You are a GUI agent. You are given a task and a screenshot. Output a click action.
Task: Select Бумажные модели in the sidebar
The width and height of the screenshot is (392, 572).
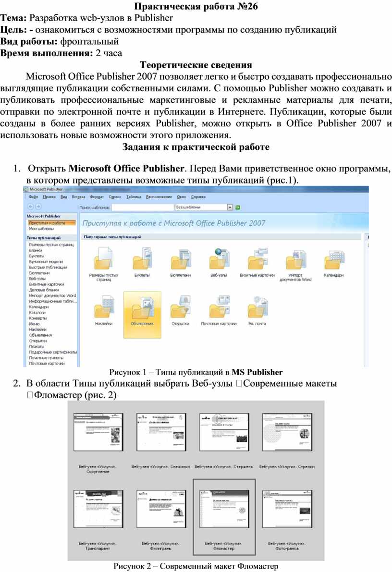click(46, 262)
